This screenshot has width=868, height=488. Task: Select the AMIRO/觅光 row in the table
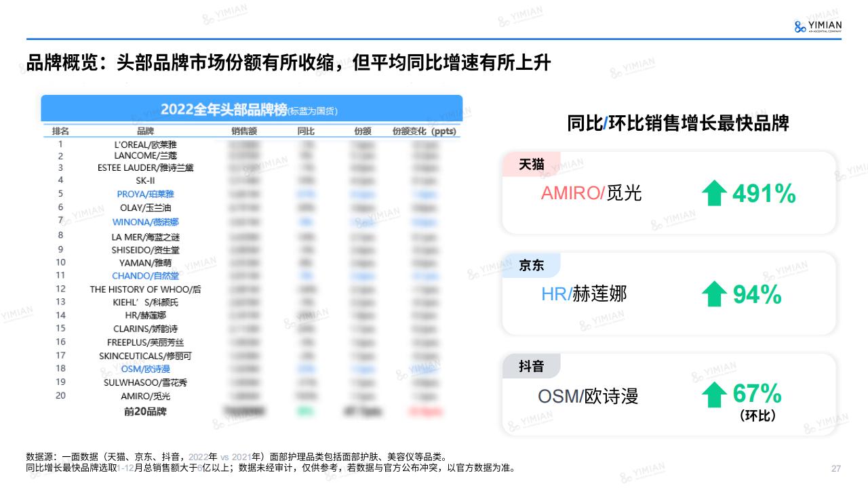[x=251, y=396]
